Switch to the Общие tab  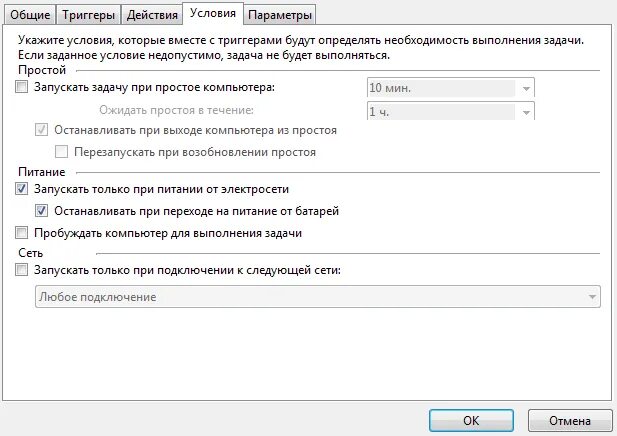[30, 15]
